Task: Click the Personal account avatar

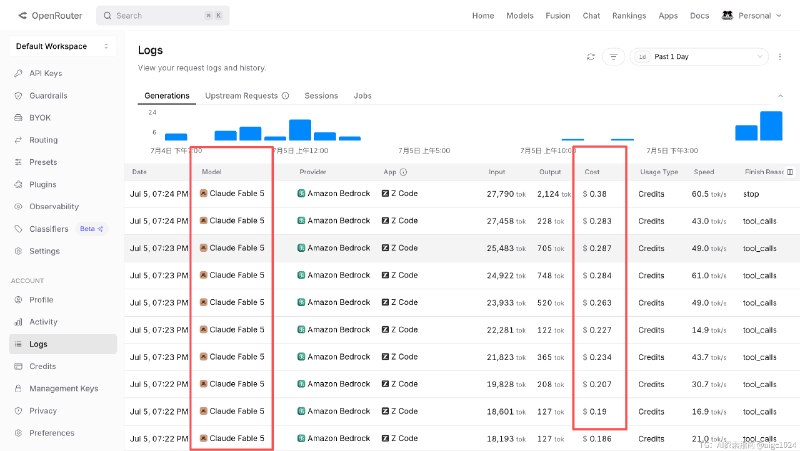Action: point(727,15)
